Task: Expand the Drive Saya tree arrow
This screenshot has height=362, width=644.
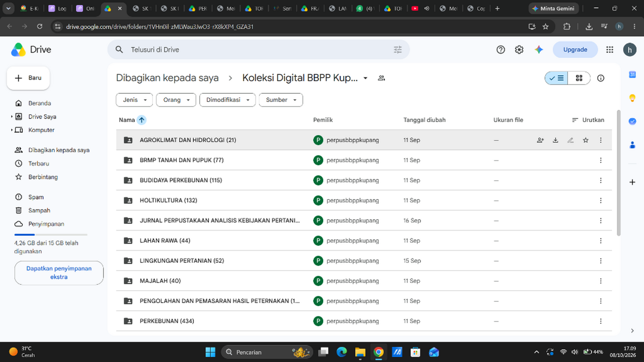Action: pyautogui.click(x=12, y=117)
